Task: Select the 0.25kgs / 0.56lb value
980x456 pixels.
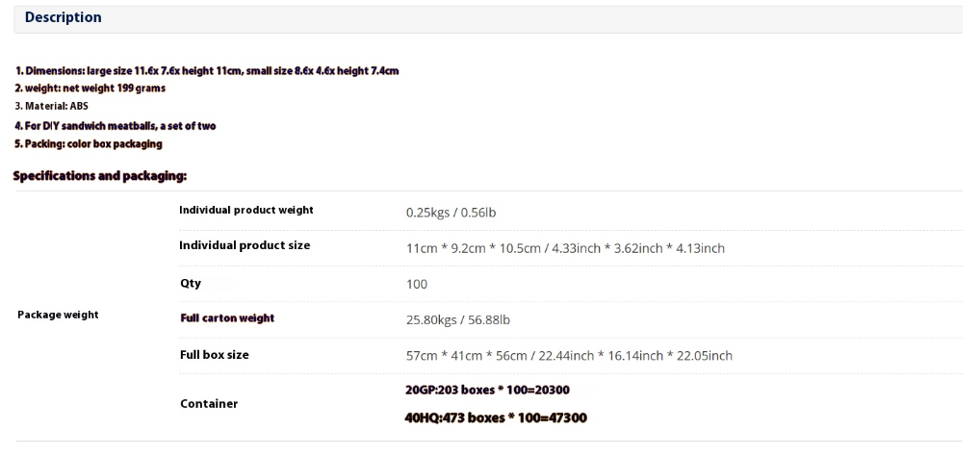Action: pyautogui.click(x=451, y=213)
